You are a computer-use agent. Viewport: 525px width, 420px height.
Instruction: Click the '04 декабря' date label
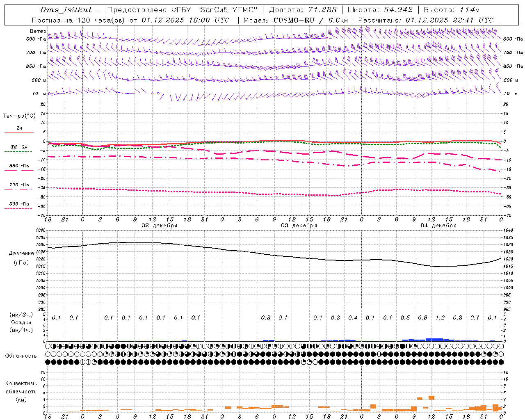(x=438, y=226)
